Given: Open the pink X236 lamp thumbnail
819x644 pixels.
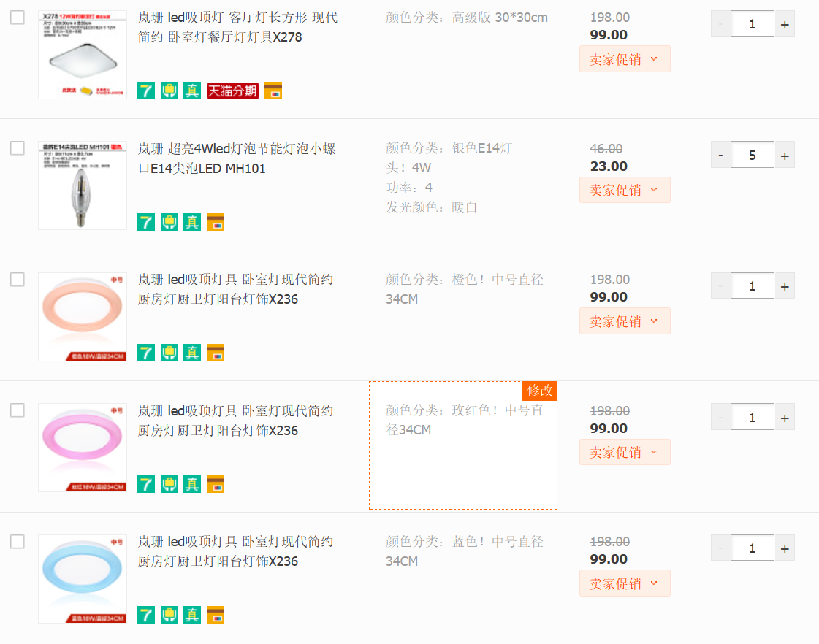Looking at the screenshot, I should [x=83, y=448].
